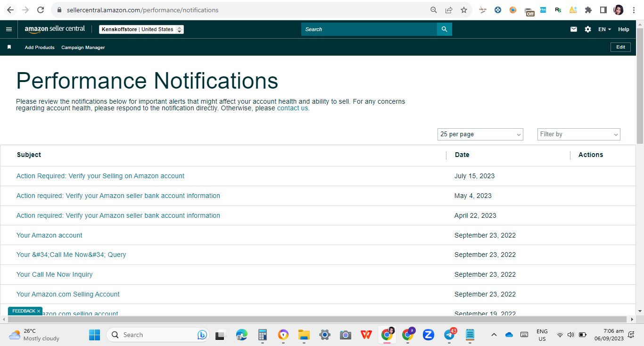Open the Calculator app in taskbar
644x346 pixels.
pos(263,335)
